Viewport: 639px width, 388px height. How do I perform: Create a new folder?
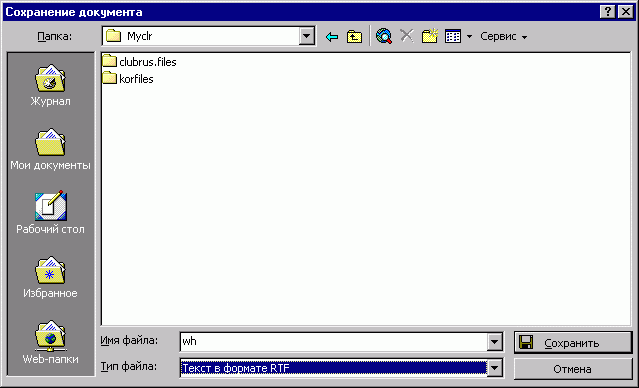coord(430,36)
